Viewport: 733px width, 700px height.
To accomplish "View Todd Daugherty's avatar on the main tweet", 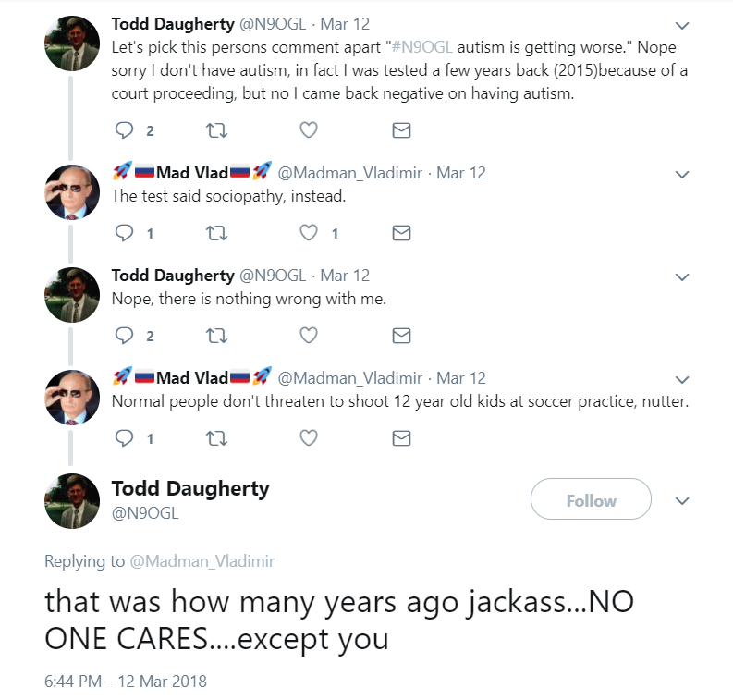I will tap(72, 500).
